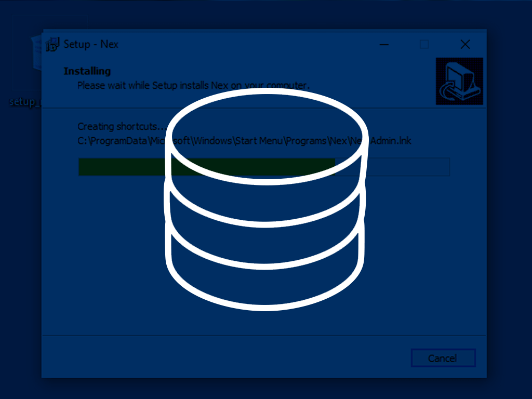Minimize the Setup - Nex window
Image resolution: width=532 pixels, height=399 pixels.
384,45
